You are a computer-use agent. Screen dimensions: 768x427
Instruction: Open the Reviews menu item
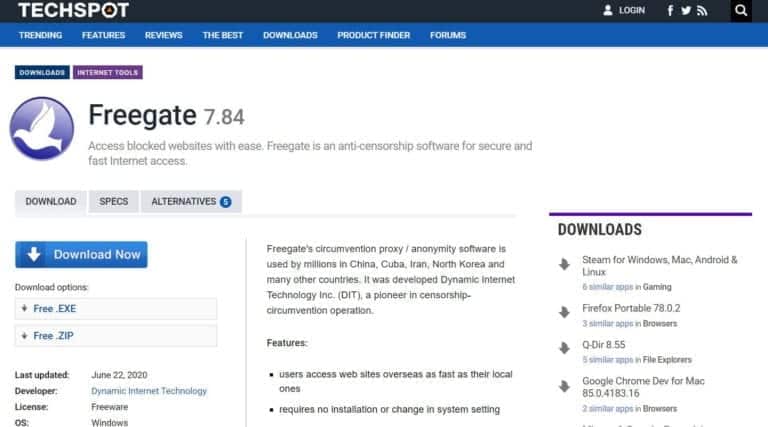click(x=164, y=35)
